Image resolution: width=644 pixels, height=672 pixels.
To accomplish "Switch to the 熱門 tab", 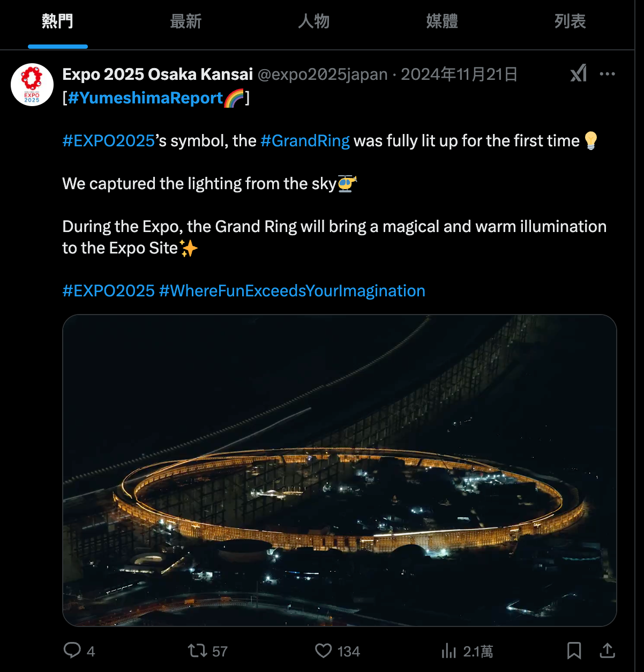I will tap(57, 22).
